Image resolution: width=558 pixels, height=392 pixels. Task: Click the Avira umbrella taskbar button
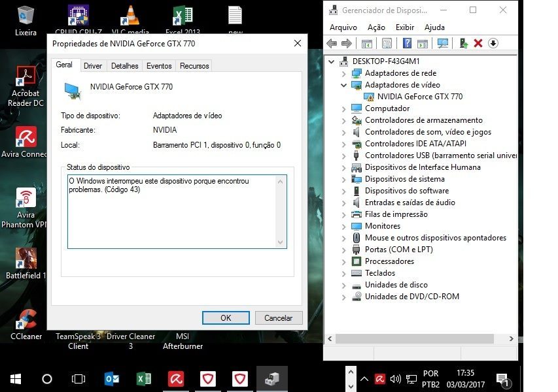click(x=176, y=379)
